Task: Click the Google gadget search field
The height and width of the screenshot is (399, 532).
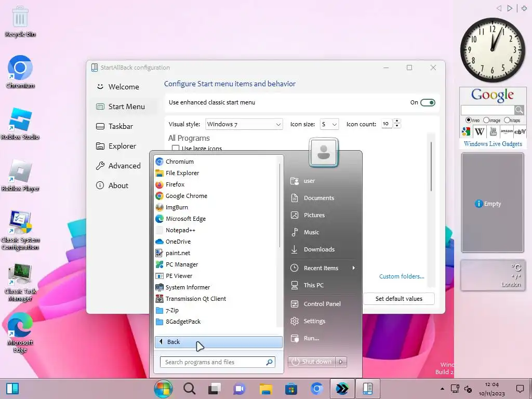Action: click(x=487, y=110)
